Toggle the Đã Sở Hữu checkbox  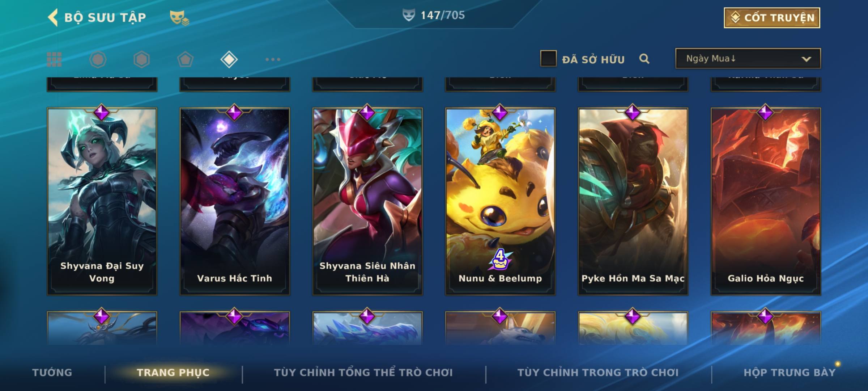click(548, 59)
